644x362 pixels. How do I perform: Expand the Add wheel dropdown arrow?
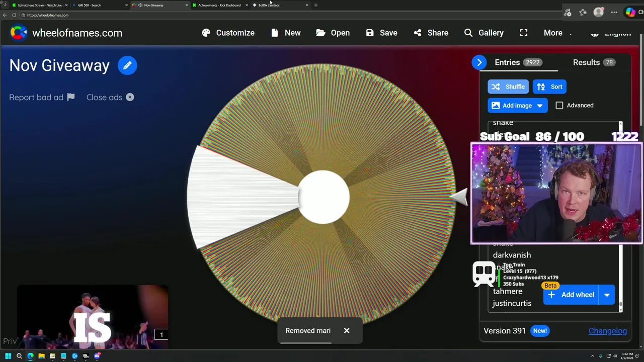(x=607, y=295)
